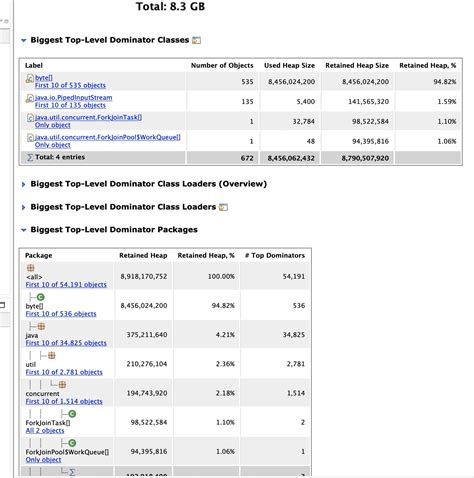Click the byte[] class icon in table

coord(30,79)
